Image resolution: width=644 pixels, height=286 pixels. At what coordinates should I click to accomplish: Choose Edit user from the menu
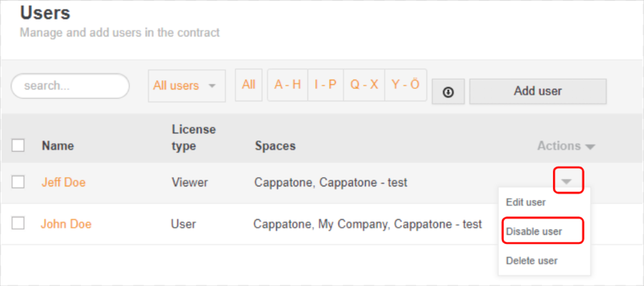point(525,202)
